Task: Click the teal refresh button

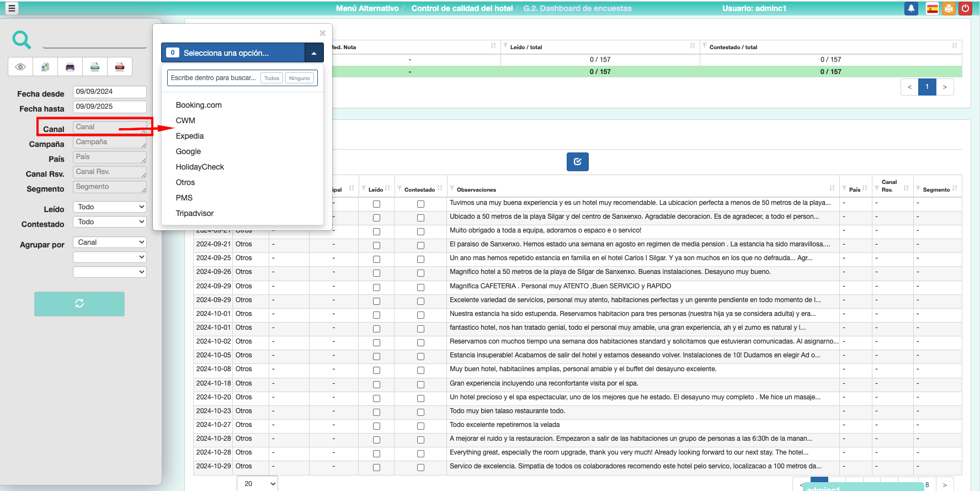Action: (79, 304)
